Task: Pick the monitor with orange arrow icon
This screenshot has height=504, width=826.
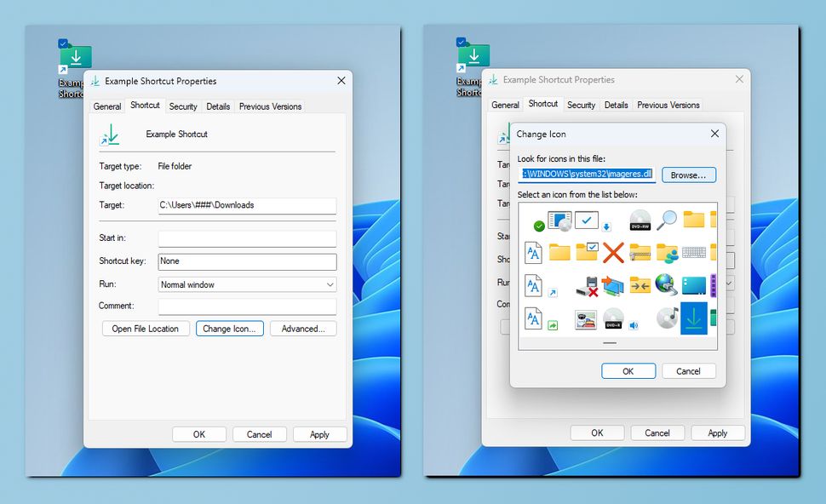Action: [x=612, y=285]
